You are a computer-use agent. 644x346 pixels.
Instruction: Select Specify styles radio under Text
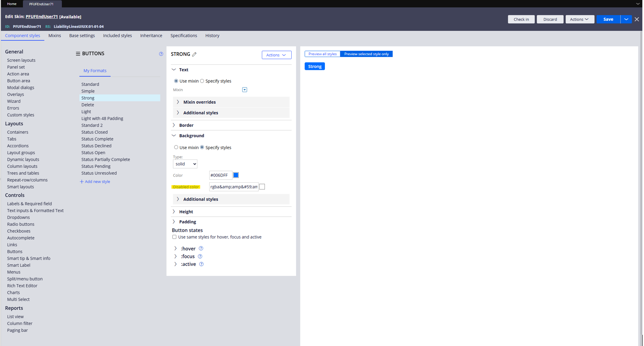pyautogui.click(x=202, y=81)
